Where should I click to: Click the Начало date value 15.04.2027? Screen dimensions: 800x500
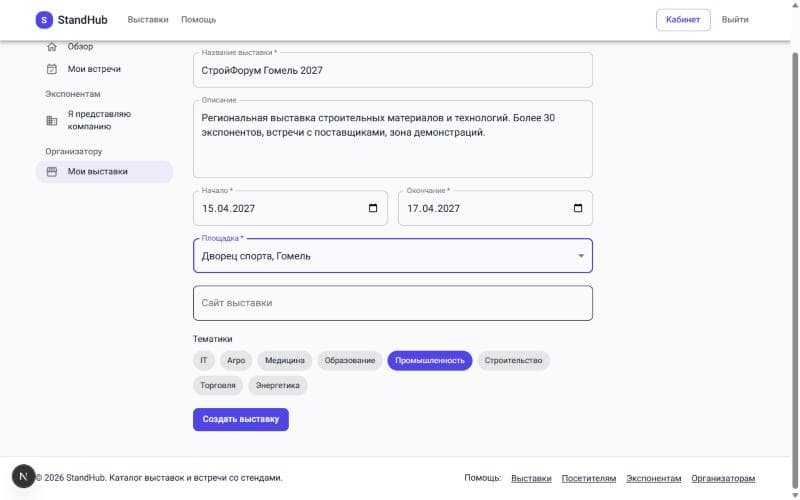[x=229, y=209]
